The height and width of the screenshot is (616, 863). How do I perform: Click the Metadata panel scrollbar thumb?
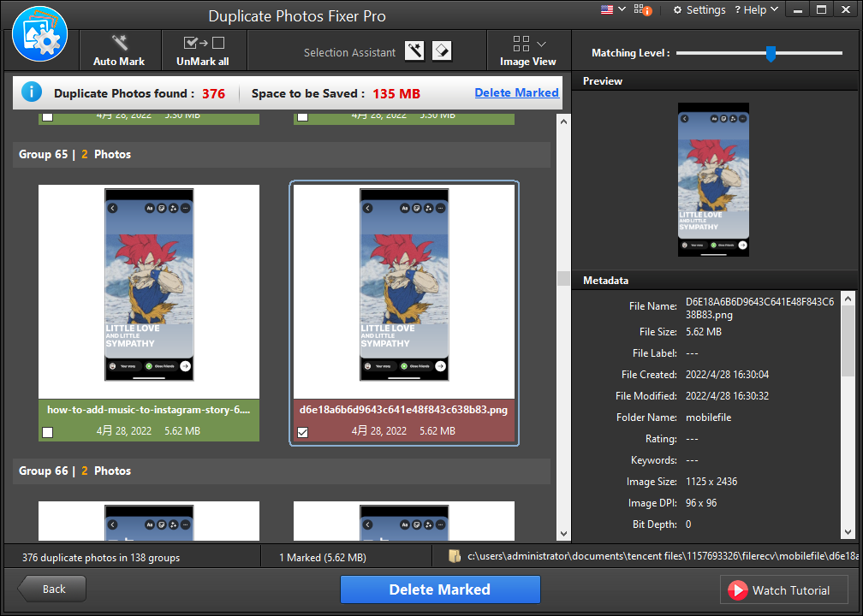coord(848,341)
